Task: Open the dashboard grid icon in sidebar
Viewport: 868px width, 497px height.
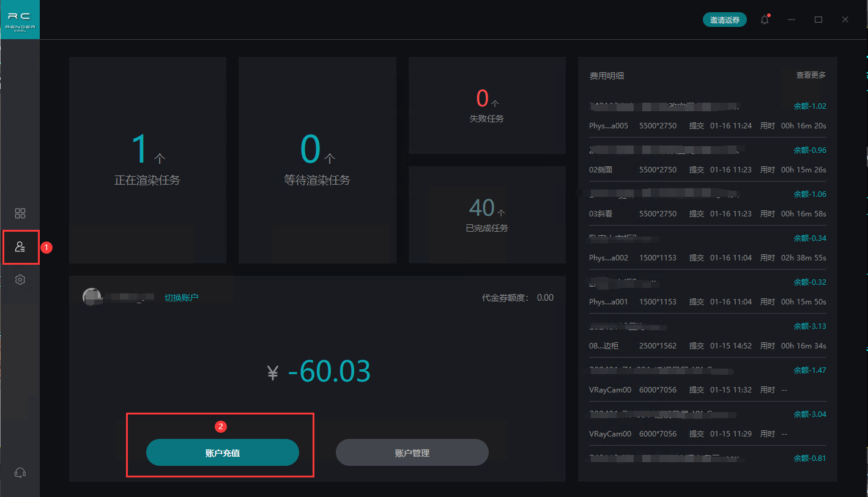Action: (20, 213)
